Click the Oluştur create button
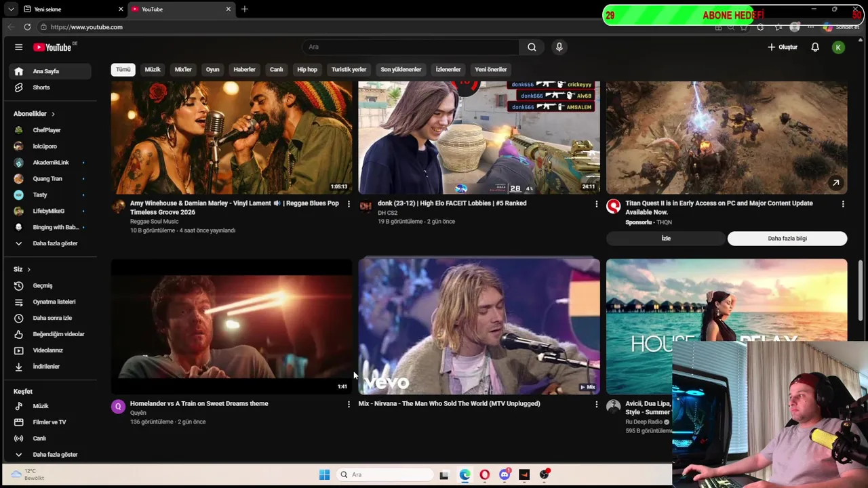Screen dimensions: 868x488 (x=783, y=47)
